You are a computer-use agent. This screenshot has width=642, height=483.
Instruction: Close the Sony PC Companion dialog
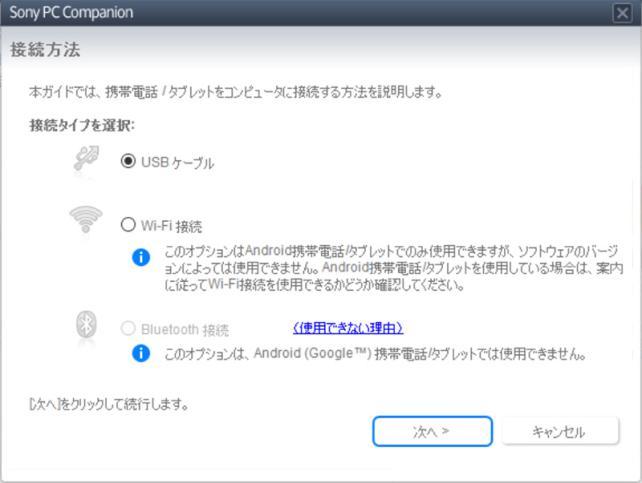(622, 13)
